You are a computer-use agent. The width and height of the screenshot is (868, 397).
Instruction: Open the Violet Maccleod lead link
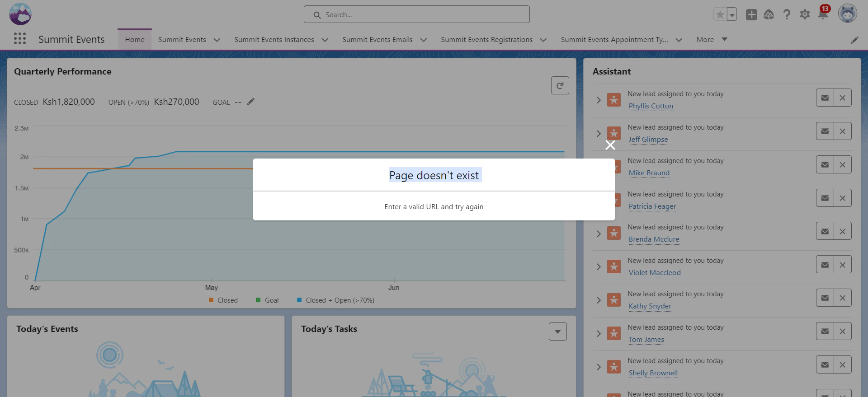(655, 273)
